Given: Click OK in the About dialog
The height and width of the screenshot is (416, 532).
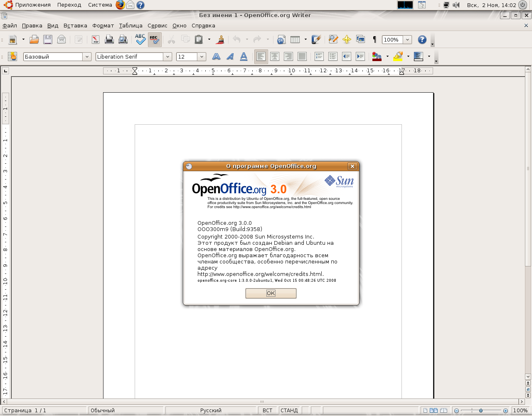Looking at the screenshot, I should tap(271, 293).
